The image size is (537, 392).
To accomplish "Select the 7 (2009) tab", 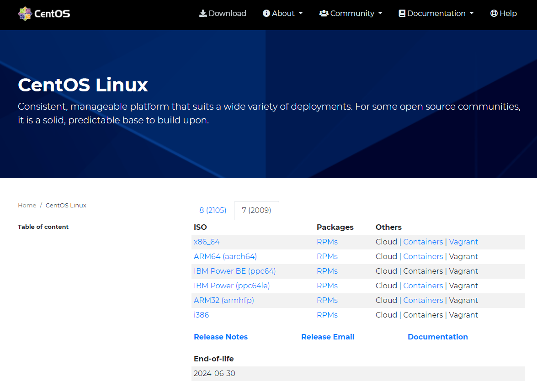I will tap(256, 210).
